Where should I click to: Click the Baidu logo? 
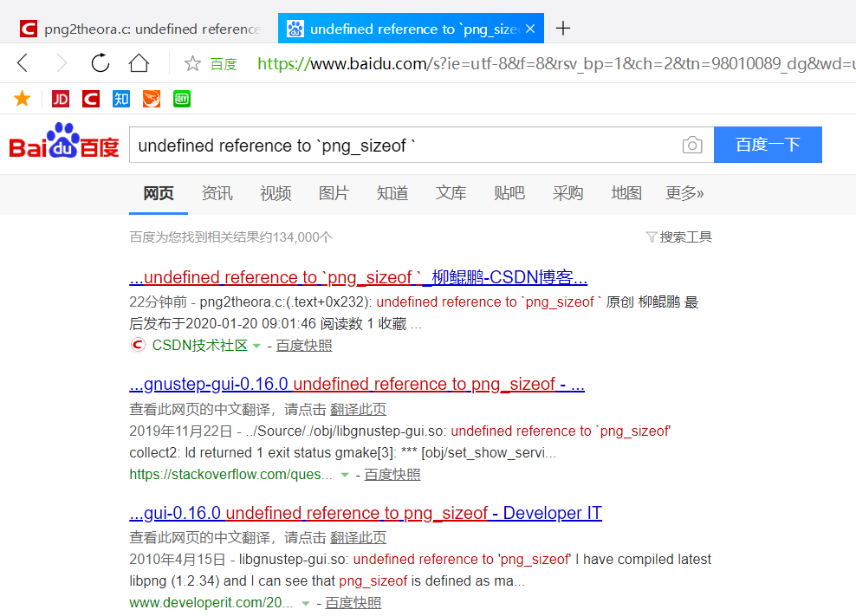click(64, 141)
